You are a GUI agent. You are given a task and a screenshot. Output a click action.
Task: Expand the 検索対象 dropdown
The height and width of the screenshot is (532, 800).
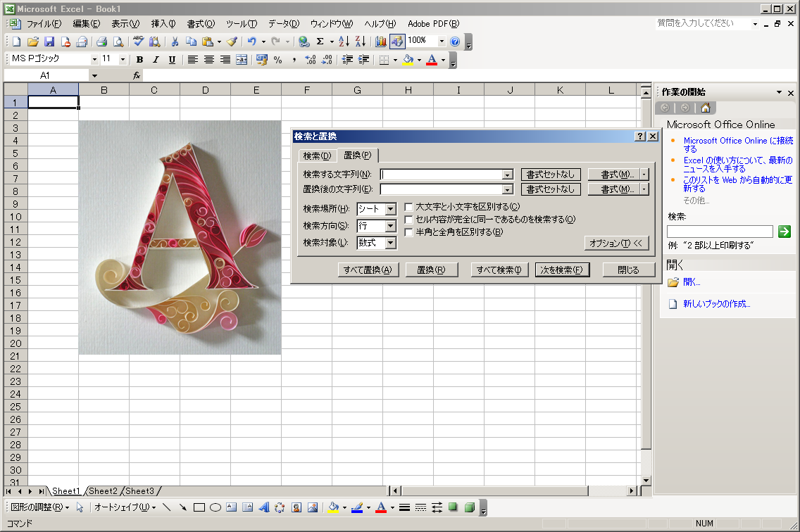coord(389,243)
